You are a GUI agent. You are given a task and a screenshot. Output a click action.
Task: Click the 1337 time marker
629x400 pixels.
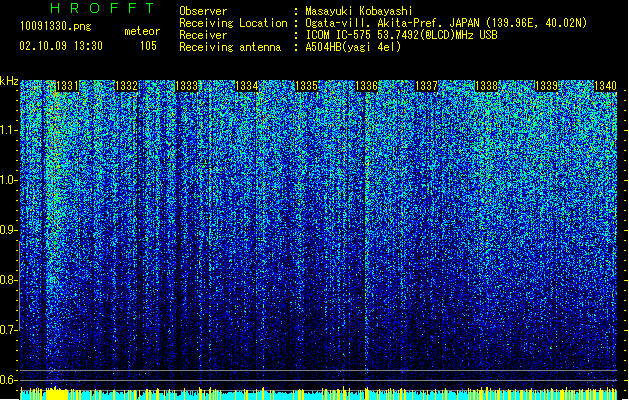[x=426, y=86]
